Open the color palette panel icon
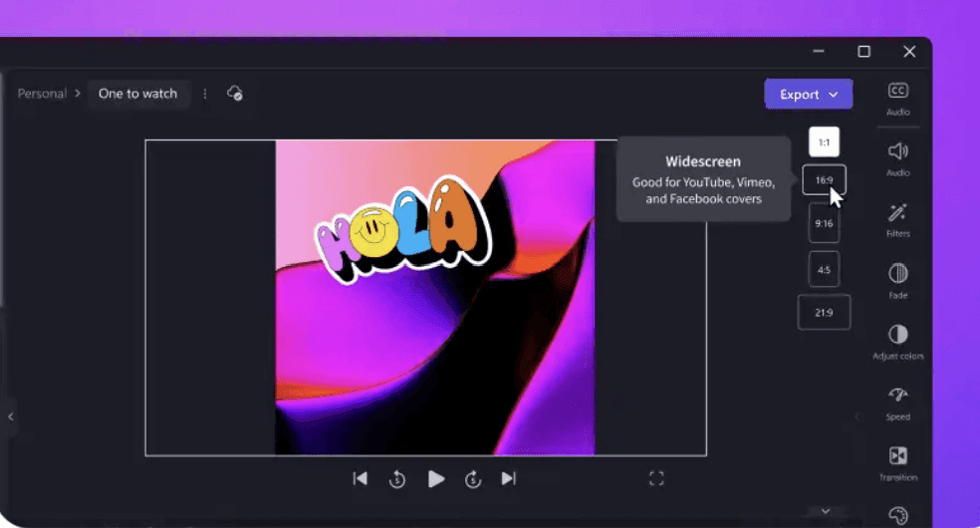The width and height of the screenshot is (980, 528). 897,515
